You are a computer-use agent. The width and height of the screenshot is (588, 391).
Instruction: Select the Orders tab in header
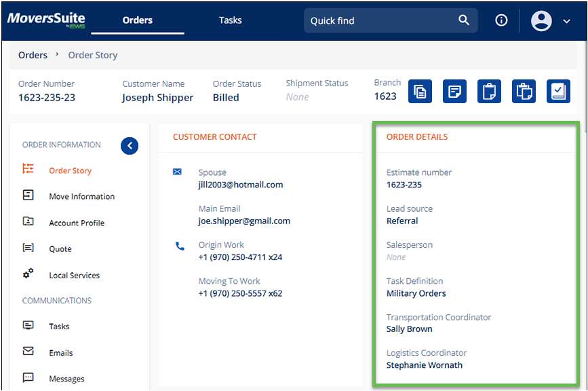pos(138,20)
